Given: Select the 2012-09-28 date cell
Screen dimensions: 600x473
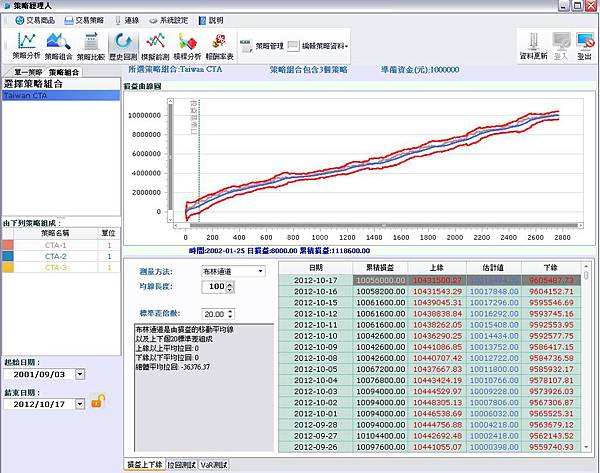Looking at the screenshot, I should coord(316,425).
